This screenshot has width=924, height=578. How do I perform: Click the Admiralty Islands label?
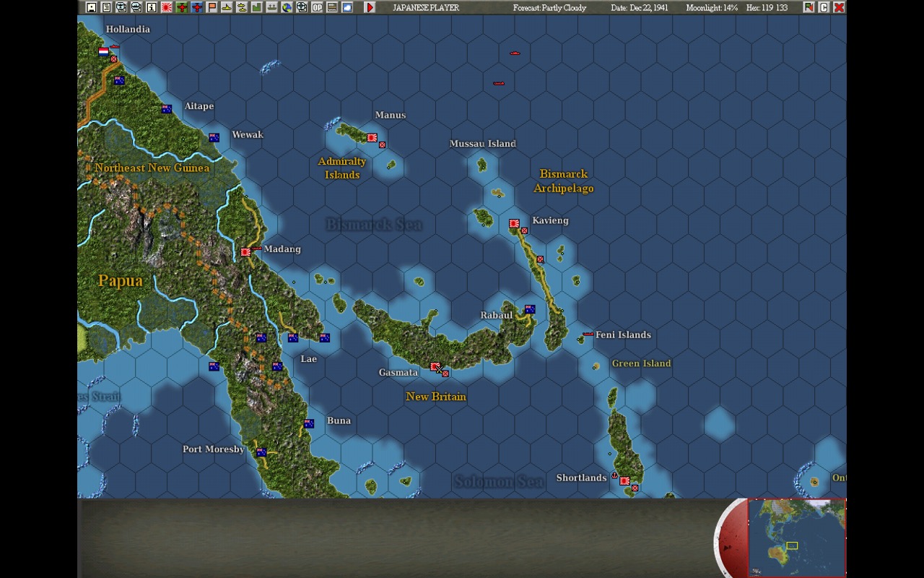tap(342, 168)
